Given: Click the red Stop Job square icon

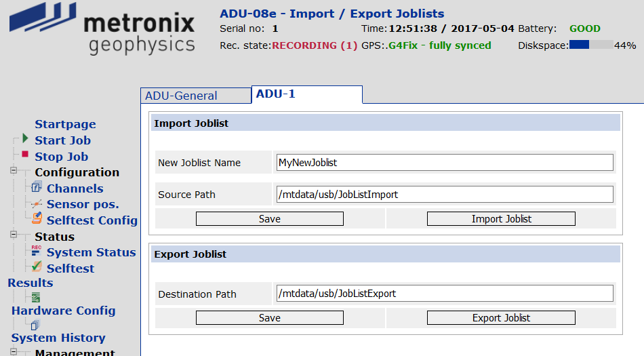Looking at the screenshot, I should [25, 155].
